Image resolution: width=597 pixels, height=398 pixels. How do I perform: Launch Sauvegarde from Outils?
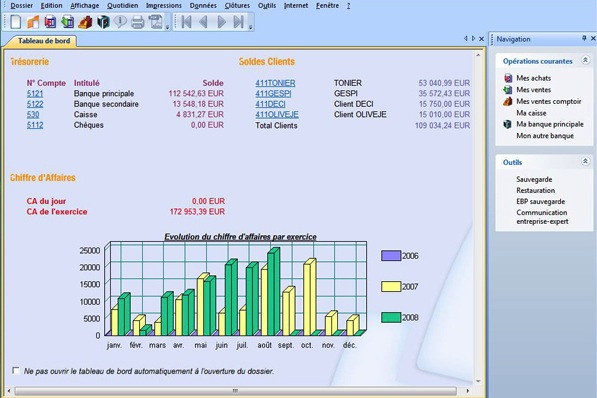tap(534, 179)
